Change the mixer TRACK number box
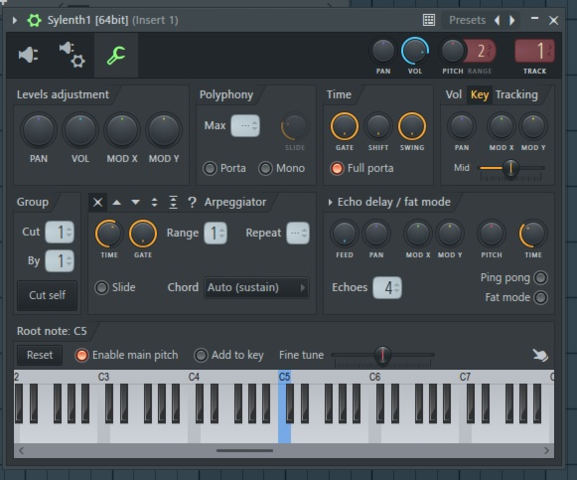 [x=534, y=51]
